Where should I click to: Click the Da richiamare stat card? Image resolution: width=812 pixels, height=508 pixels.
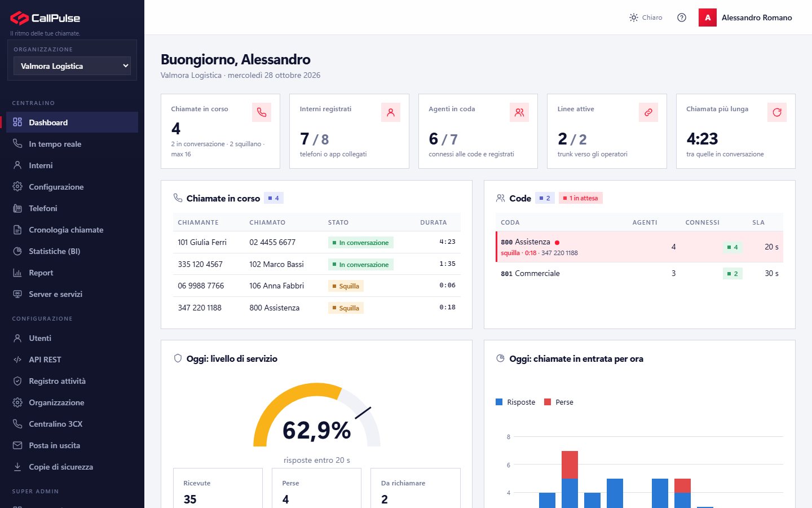[x=416, y=488]
